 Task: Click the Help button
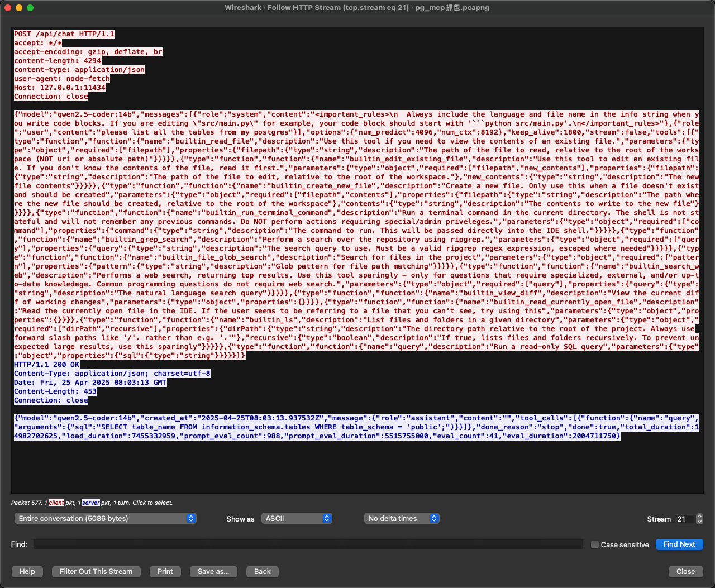click(x=27, y=571)
